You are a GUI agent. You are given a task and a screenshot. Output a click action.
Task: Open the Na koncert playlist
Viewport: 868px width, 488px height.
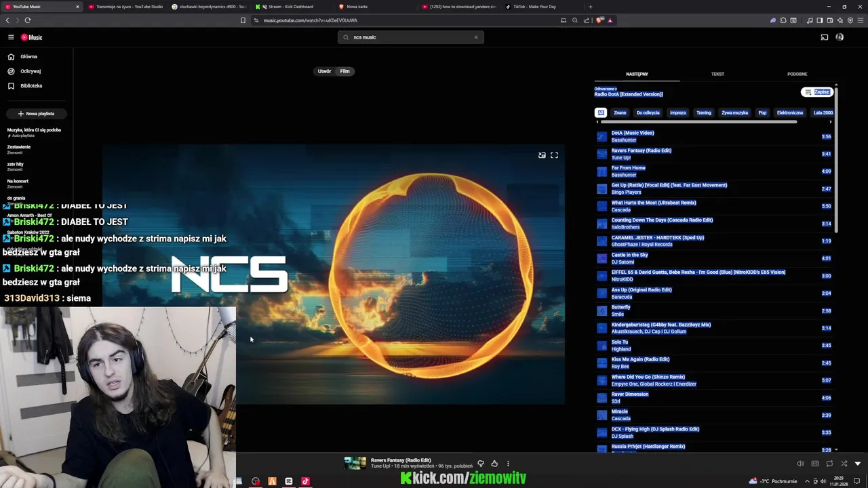pyautogui.click(x=18, y=183)
